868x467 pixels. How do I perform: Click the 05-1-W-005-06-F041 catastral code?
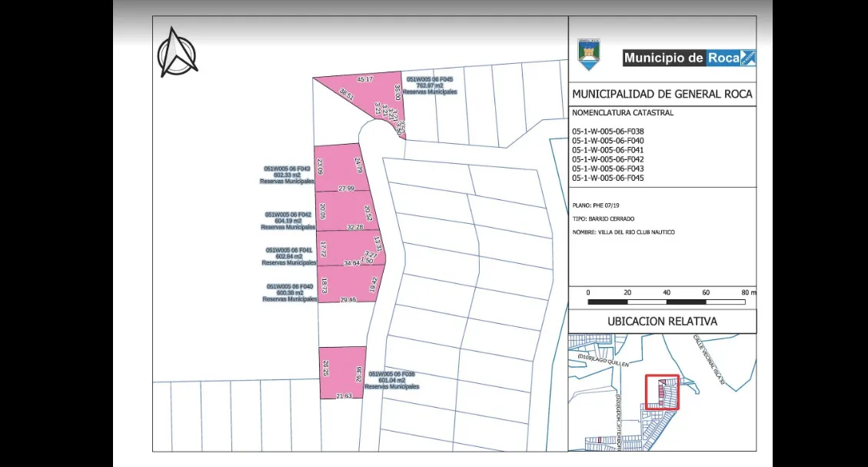click(608, 150)
